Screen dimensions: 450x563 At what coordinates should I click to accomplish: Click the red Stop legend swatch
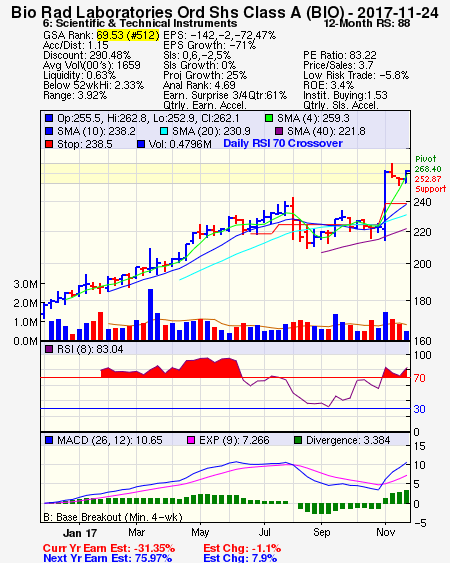click(x=49, y=144)
